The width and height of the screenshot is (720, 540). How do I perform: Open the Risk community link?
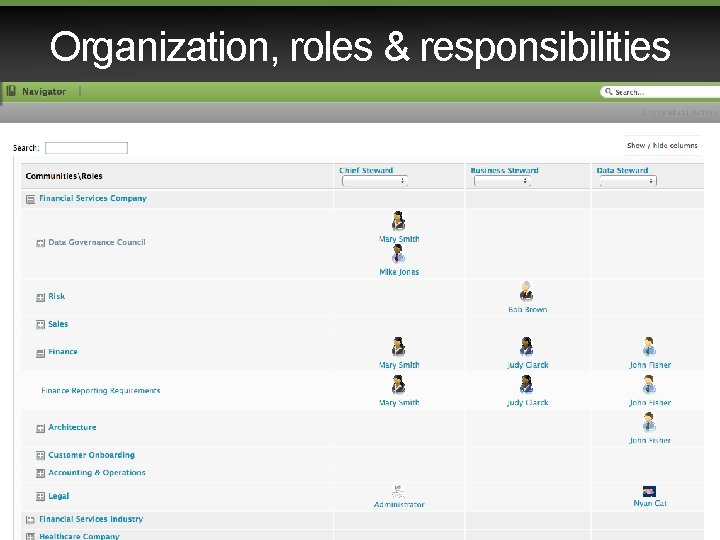(x=56, y=296)
